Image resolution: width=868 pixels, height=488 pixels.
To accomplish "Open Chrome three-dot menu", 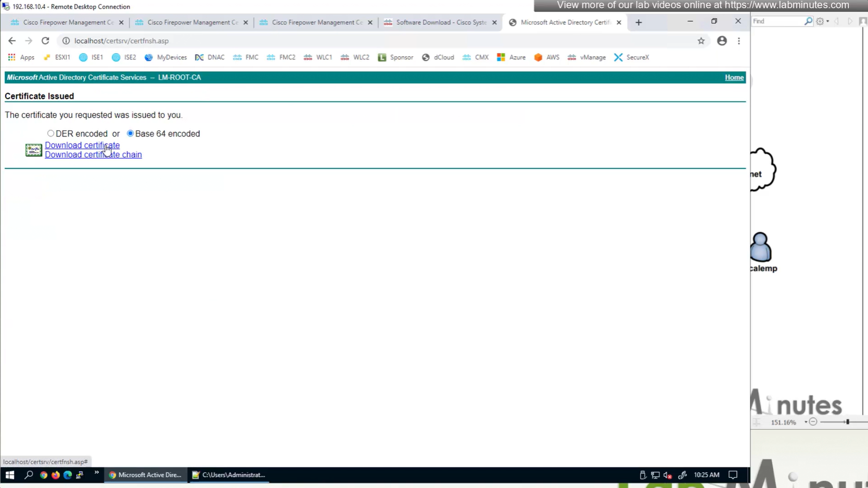I will coord(738,41).
